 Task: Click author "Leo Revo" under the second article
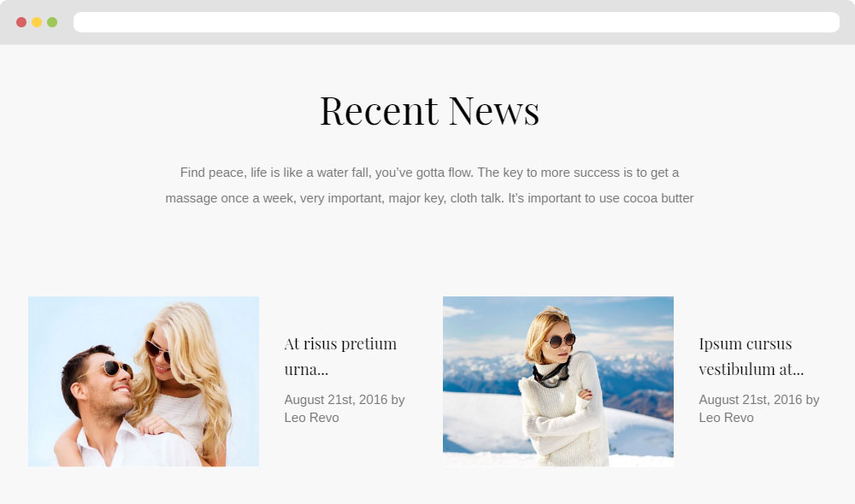pos(726,418)
